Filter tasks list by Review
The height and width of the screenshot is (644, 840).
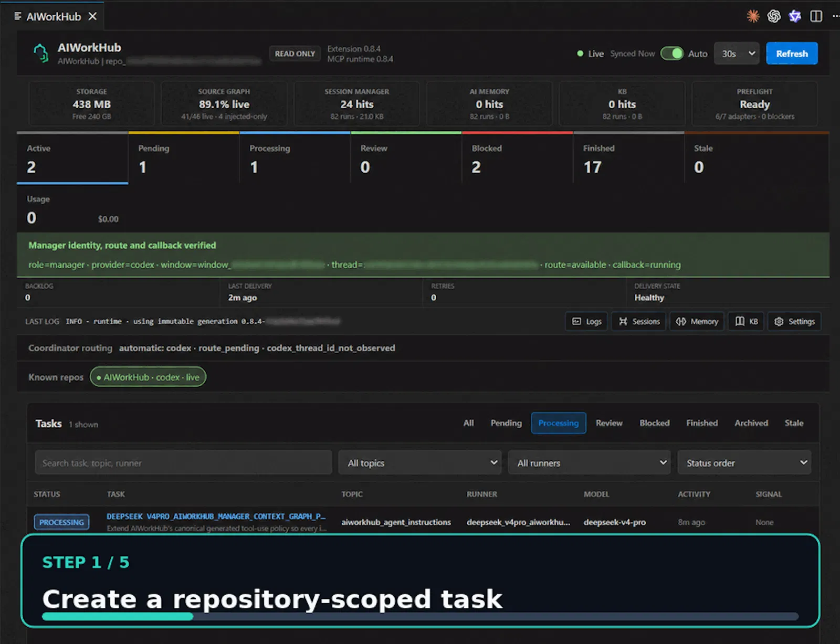pyautogui.click(x=609, y=423)
